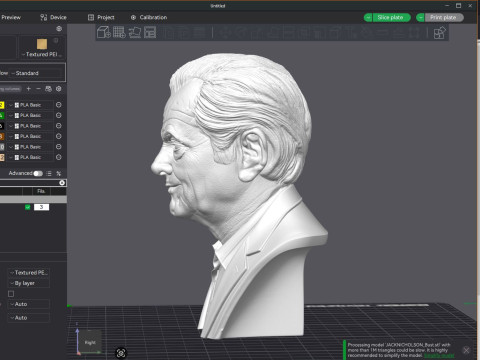Viewport: 480px width, 360px height.
Task: Click the compare presets icon beside Advanced
Action: click(59, 173)
